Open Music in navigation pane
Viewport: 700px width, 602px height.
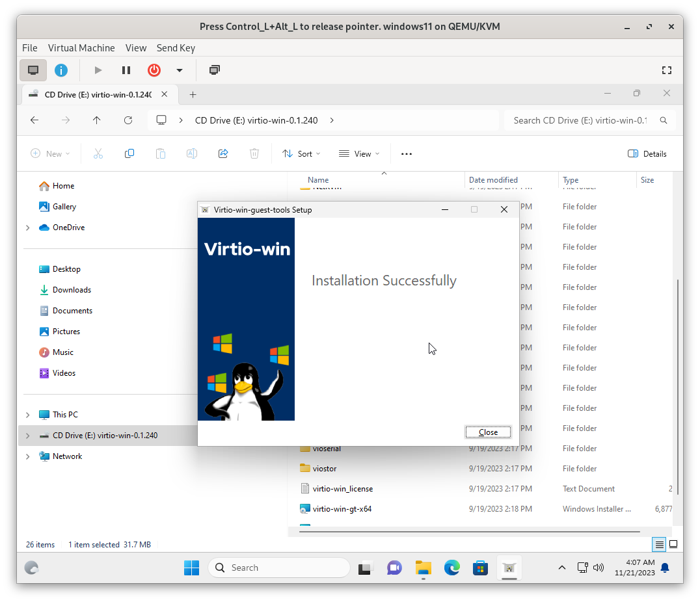[56, 352]
